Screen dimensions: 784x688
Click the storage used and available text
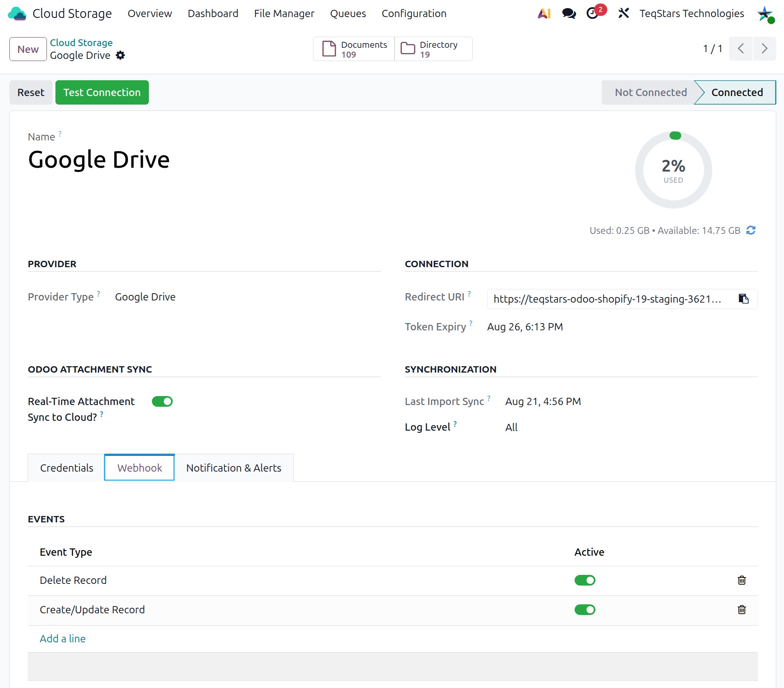[665, 230]
